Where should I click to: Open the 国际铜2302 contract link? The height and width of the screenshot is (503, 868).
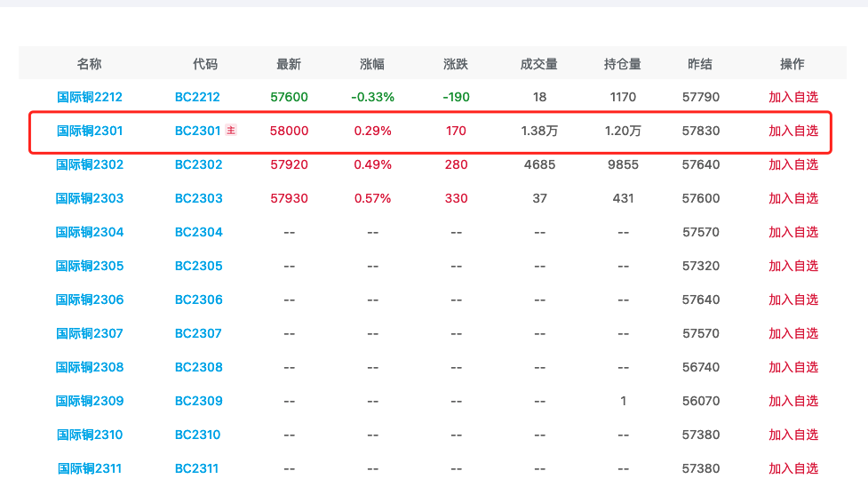90,164
